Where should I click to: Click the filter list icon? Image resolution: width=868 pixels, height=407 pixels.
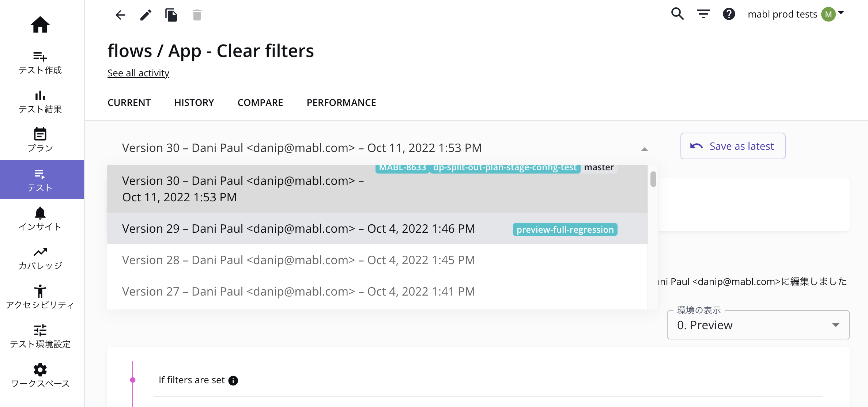[x=703, y=14]
